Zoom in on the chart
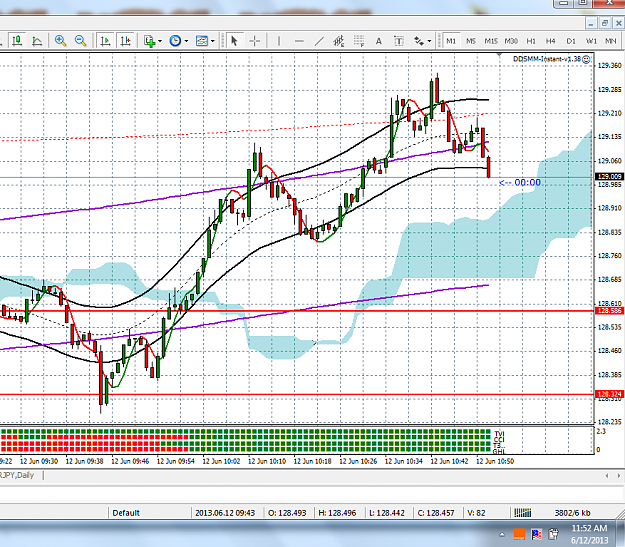625x547 pixels. click(61, 41)
